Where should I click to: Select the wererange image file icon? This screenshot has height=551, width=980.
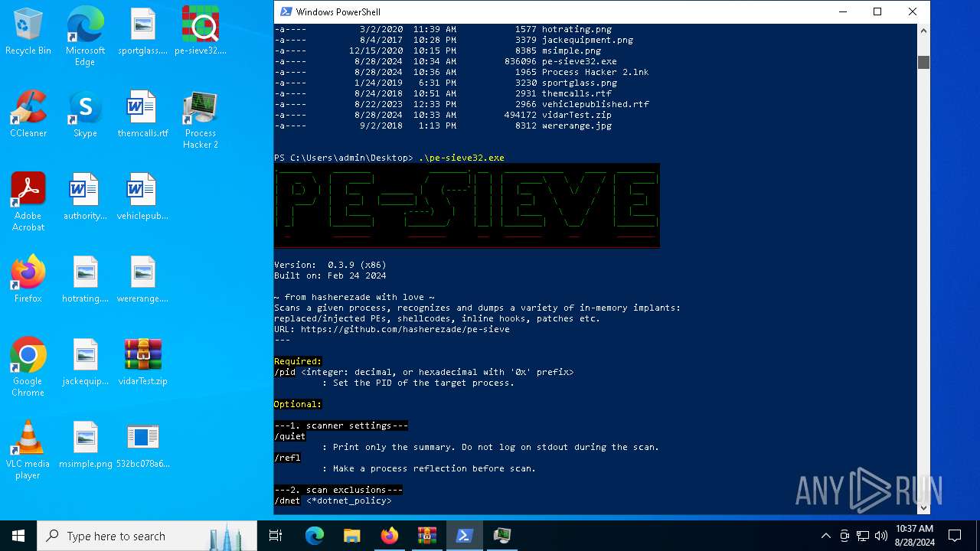142,279
